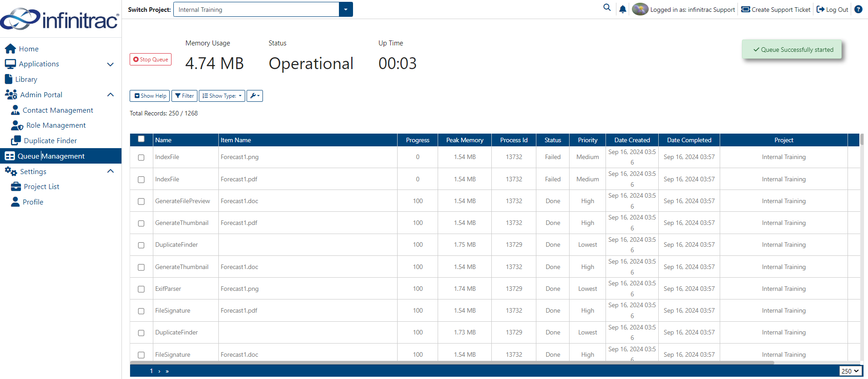Click the Role Management shield icon
This screenshot has width=868, height=379.
pos(17,125)
